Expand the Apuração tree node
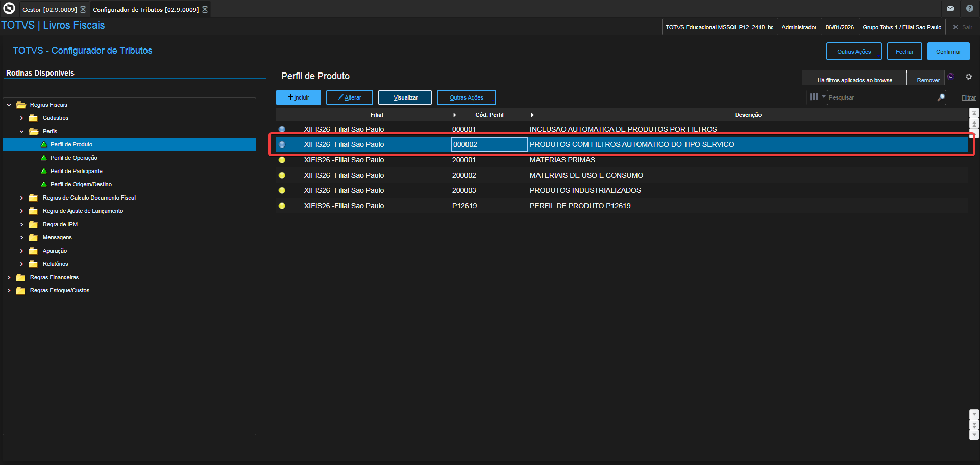The width and height of the screenshot is (980, 465). (x=21, y=251)
